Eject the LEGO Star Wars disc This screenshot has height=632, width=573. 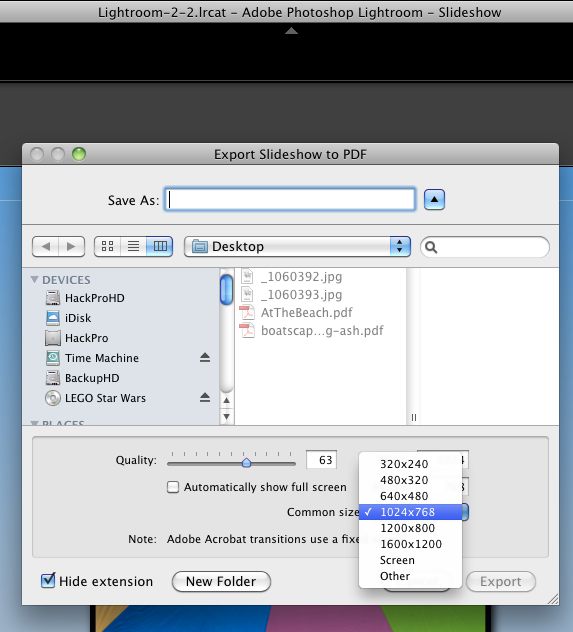(205, 398)
